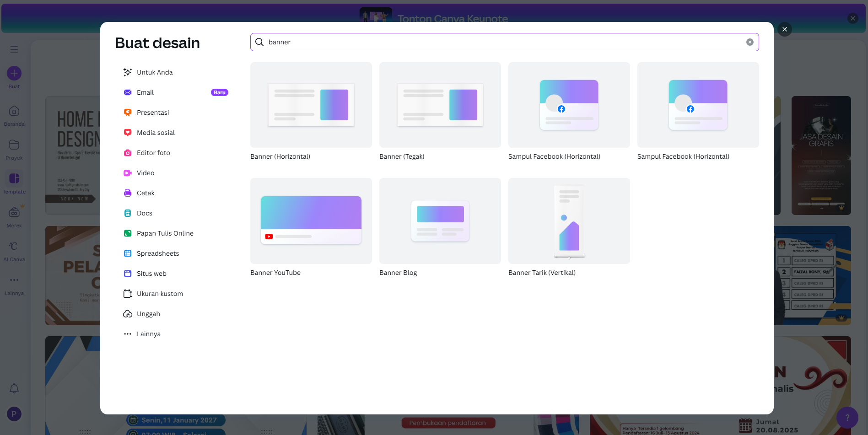Open the hamburger menu in sidebar
The width and height of the screenshot is (868, 435).
14,49
